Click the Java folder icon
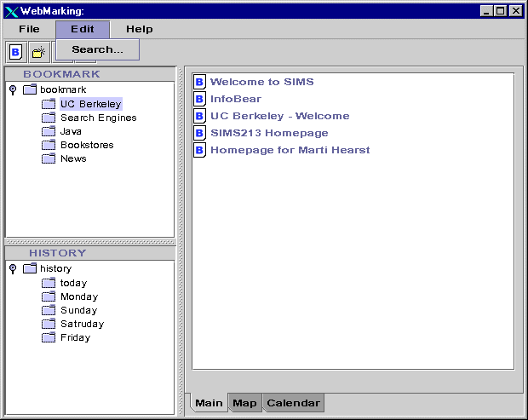Image resolution: width=528 pixels, height=420 pixels. click(x=49, y=131)
